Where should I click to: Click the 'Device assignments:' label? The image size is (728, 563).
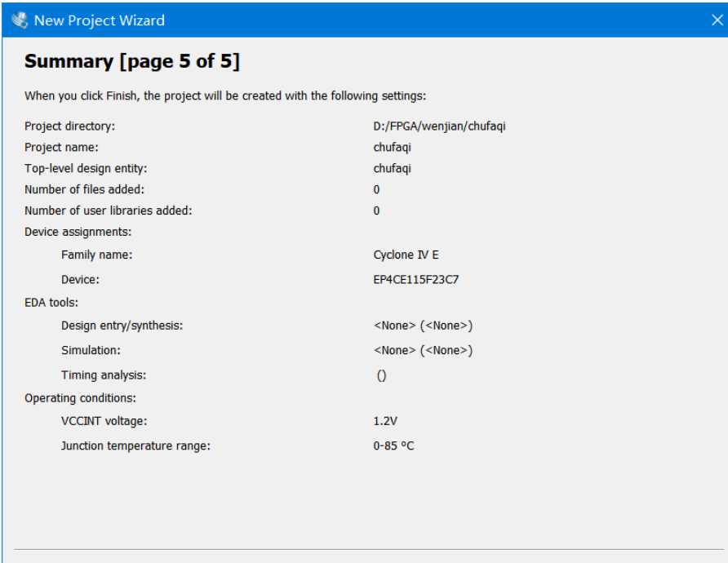point(78,232)
